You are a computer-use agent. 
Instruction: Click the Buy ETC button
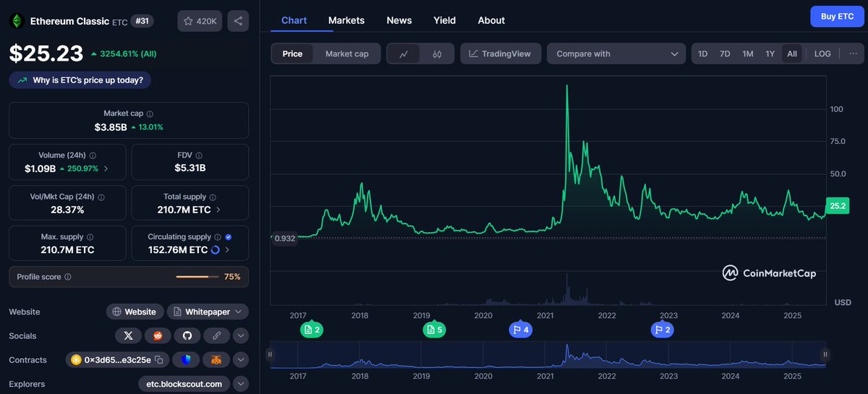[x=836, y=16]
